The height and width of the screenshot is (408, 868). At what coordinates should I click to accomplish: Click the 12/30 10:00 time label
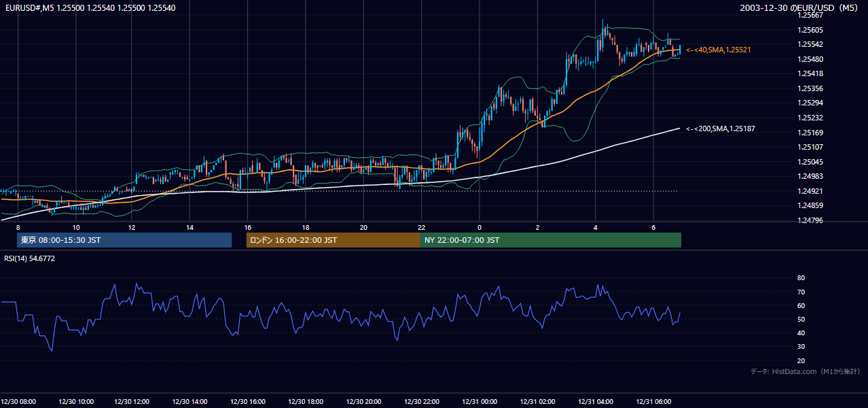coord(76,401)
